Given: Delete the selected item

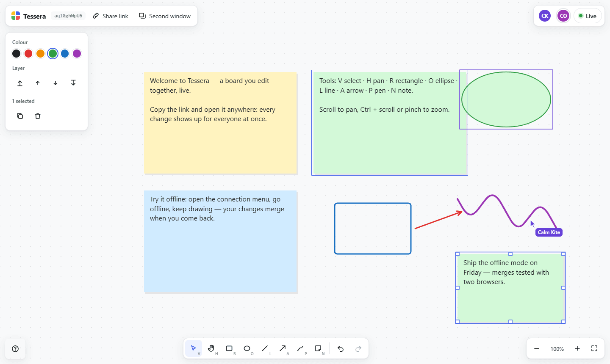Looking at the screenshot, I should coord(38,116).
